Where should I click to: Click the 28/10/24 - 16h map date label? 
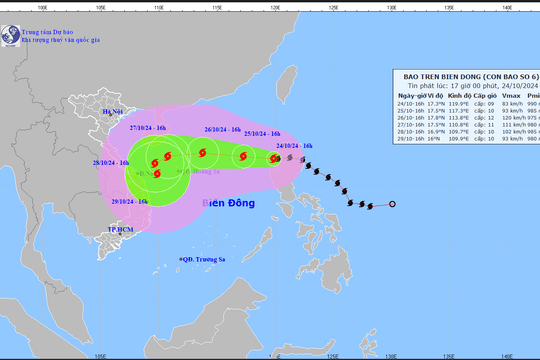coord(111,163)
